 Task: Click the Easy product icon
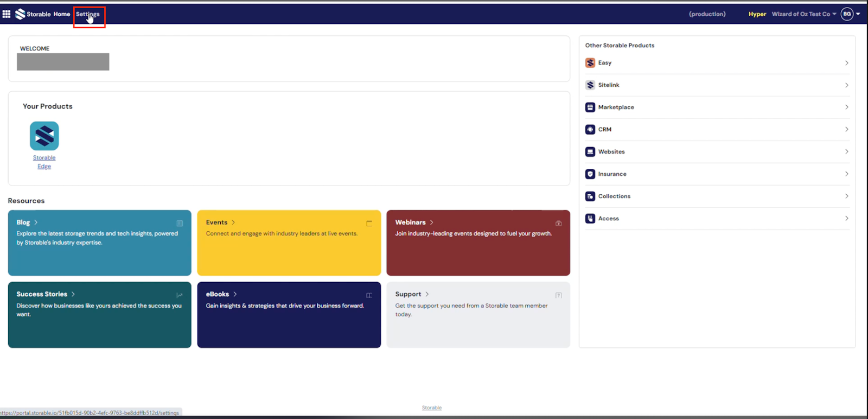(590, 63)
